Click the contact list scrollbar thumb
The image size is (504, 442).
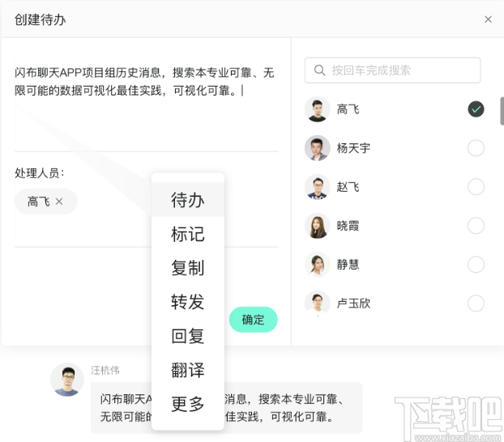click(x=502, y=110)
